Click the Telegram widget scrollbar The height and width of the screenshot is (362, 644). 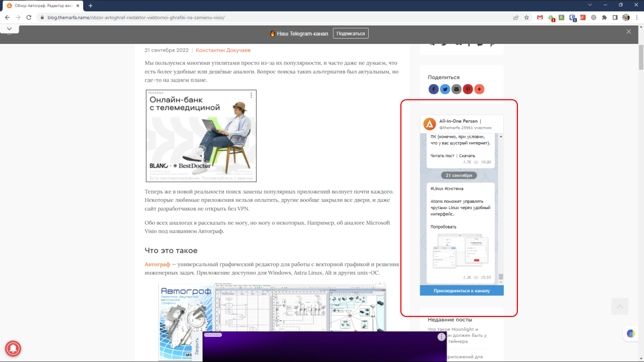coord(501,277)
